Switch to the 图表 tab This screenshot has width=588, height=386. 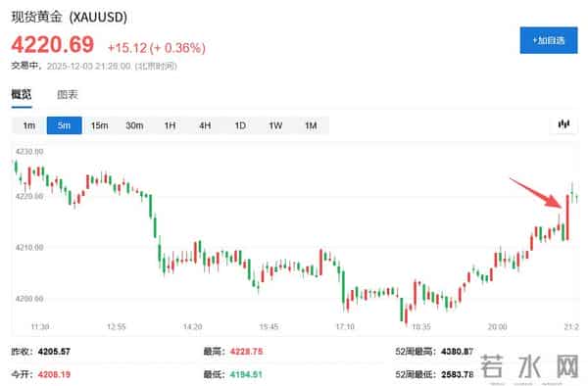[x=68, y=94]
